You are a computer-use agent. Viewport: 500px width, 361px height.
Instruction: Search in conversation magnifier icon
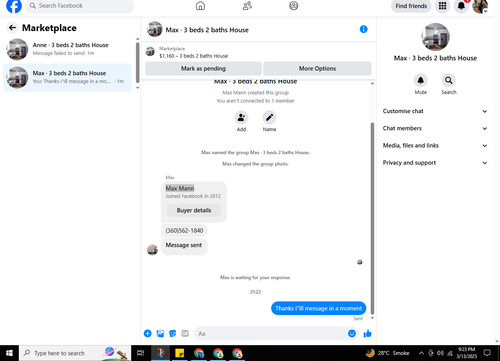pos(449,80)
